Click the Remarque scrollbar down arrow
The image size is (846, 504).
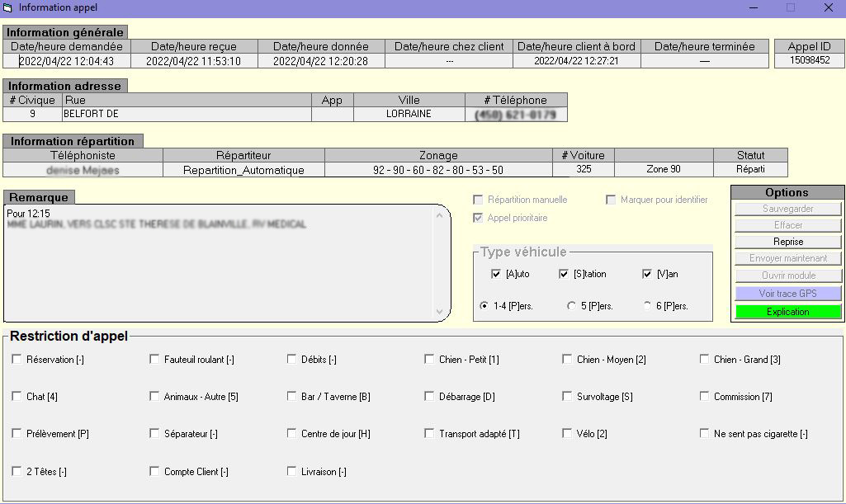[x=439, y=312]
